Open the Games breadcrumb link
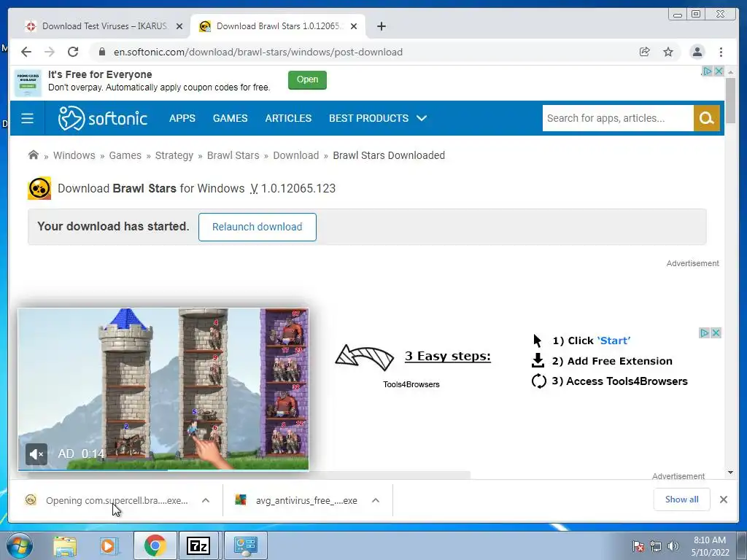This screenshot has height=560, width=747. [x=125, y=155]
